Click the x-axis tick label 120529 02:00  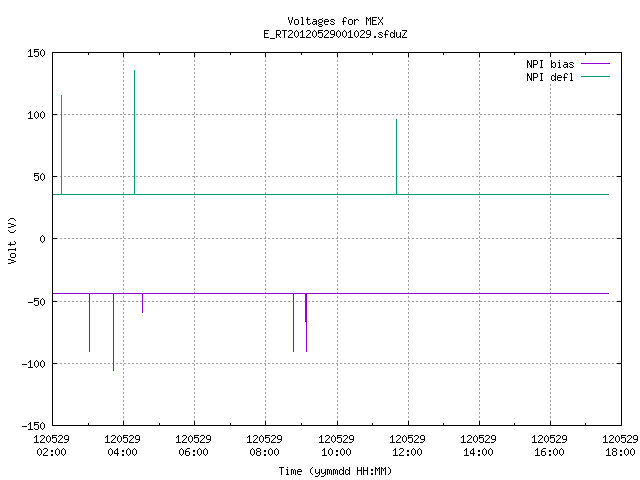click(51, 446)
